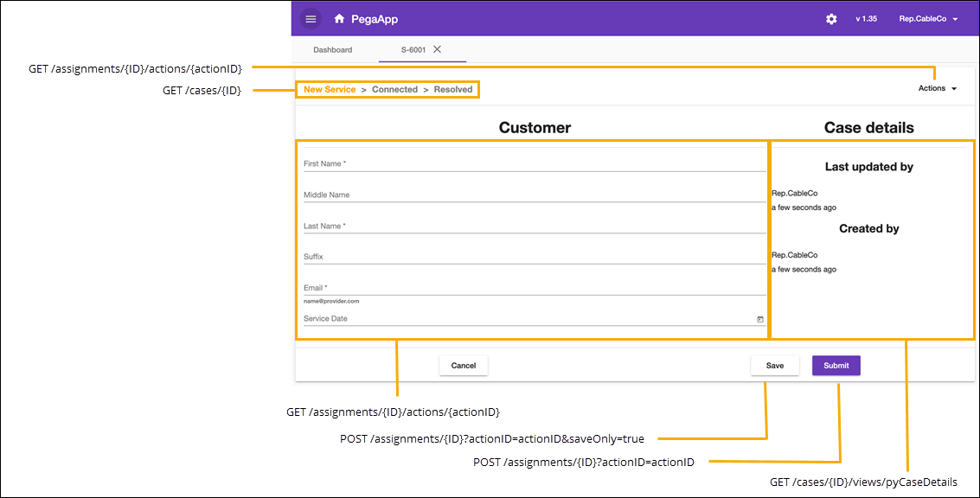This screenshot has height=498, width=980.
Task: Click the PegaApp title text
Action: pos(375,19)
